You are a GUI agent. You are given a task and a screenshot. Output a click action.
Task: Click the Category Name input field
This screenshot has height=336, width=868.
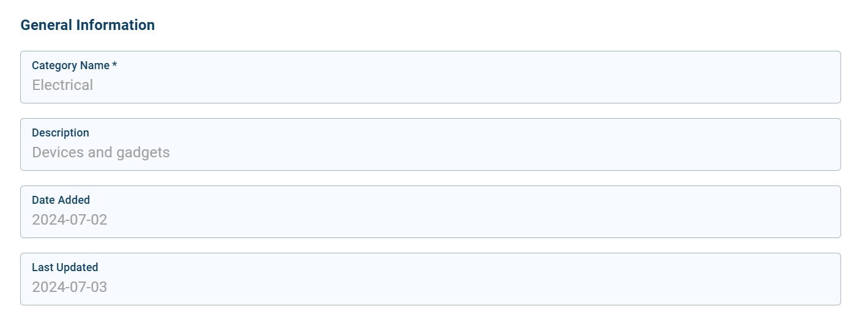pos(430,85)
